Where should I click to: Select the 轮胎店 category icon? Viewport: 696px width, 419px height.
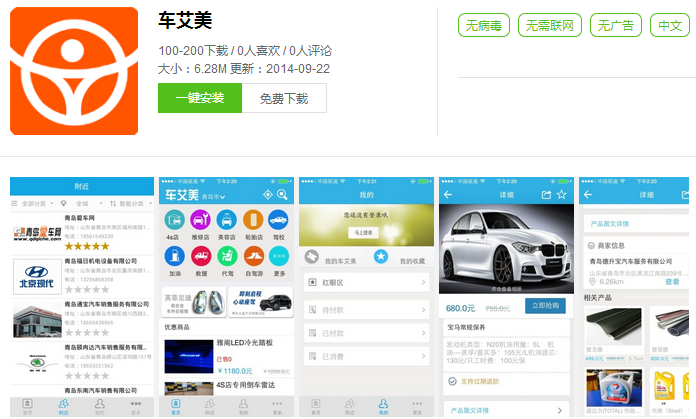point(253,220)
